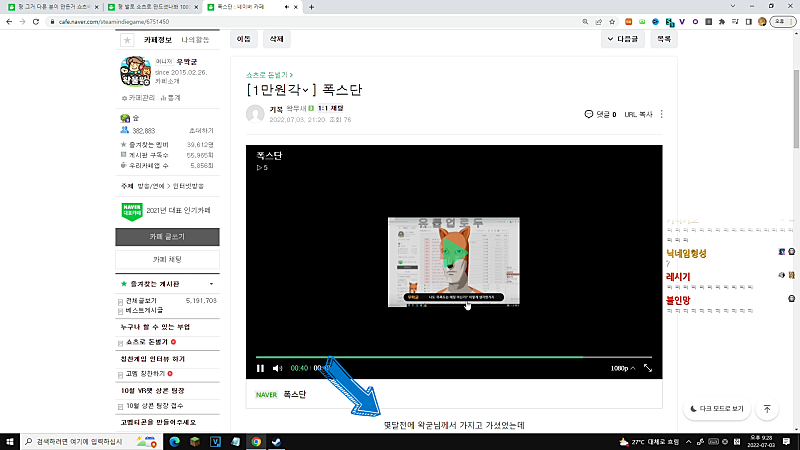
Task: Show hidden tray icons chevron
Action: pos(688,442)
